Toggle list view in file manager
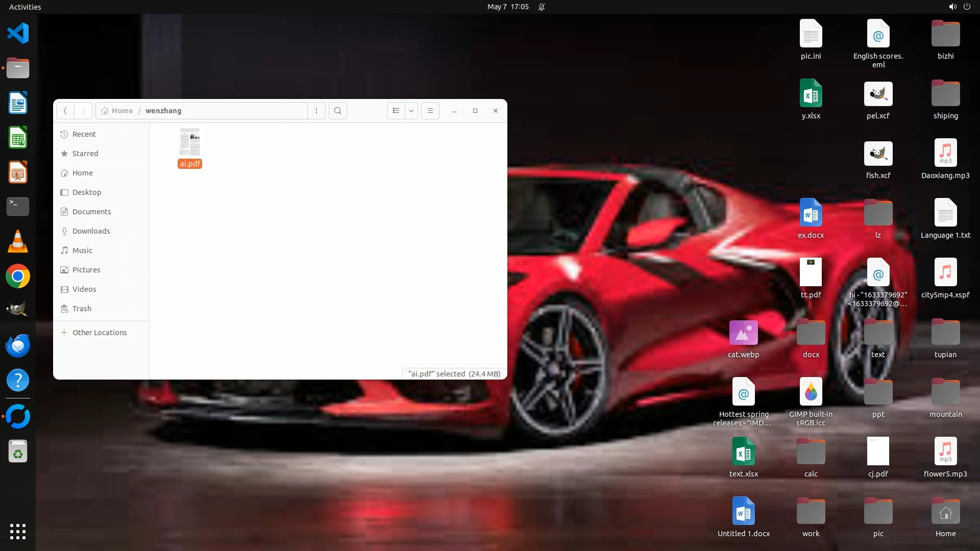The height and width of the screenshot is (551, 980). point(396,111)
